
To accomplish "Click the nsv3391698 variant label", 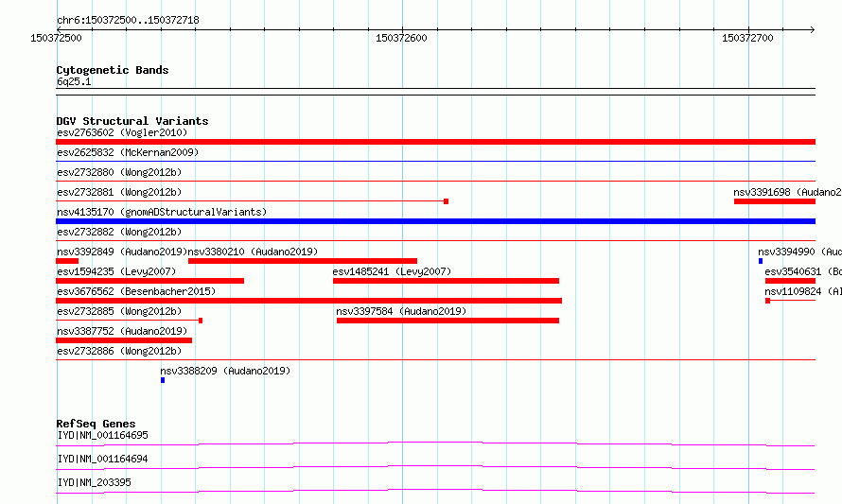I will 787,192.
